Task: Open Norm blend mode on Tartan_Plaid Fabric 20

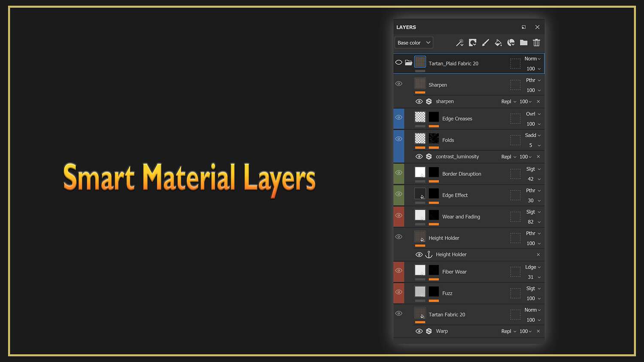Action: click(533, 59)
